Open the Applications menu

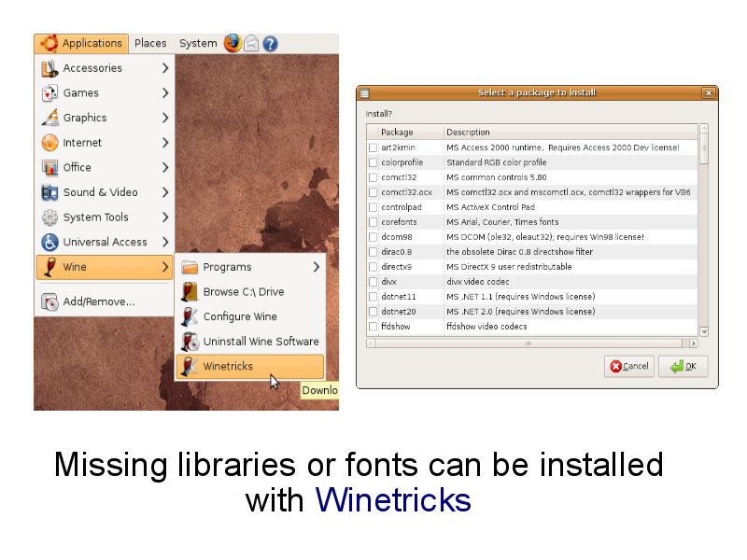coord(81,43)
